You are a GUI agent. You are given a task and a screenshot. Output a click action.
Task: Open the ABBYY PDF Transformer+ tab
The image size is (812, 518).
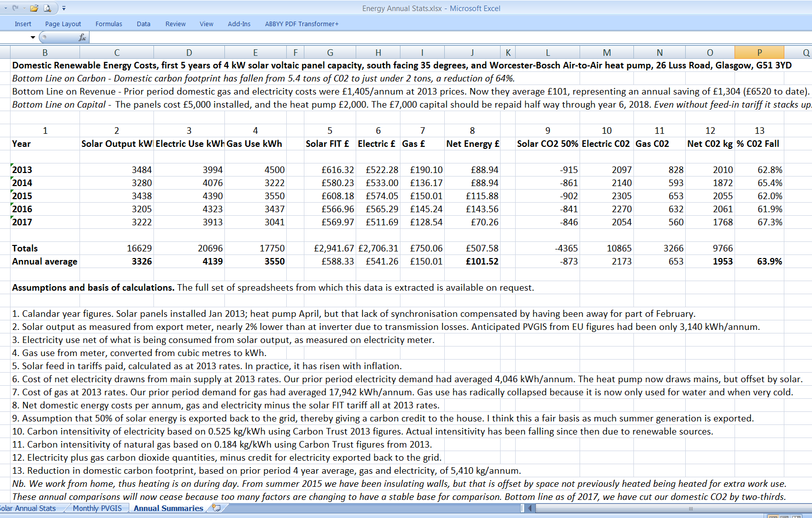(301, 24)
